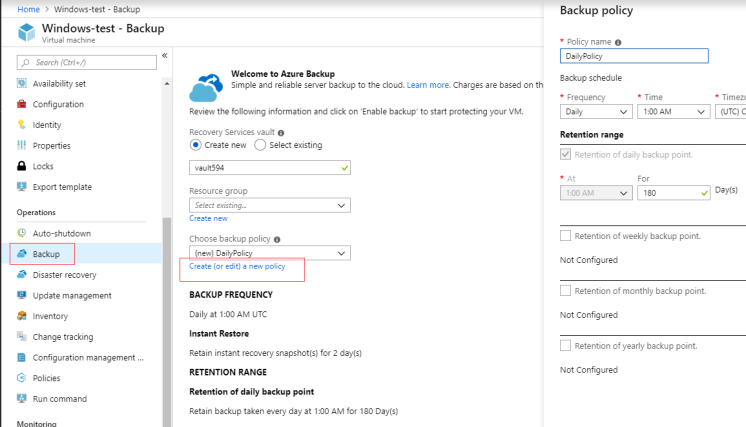This screenshot has width=746, height=427.
Task: Click the Properties bars icon
Action: [x=21, y=145]
